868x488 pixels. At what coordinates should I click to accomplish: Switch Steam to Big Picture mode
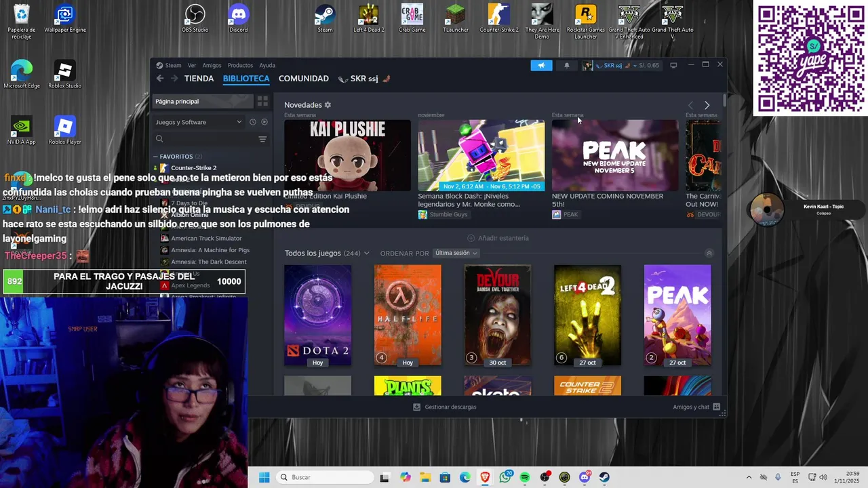(673, 65)
